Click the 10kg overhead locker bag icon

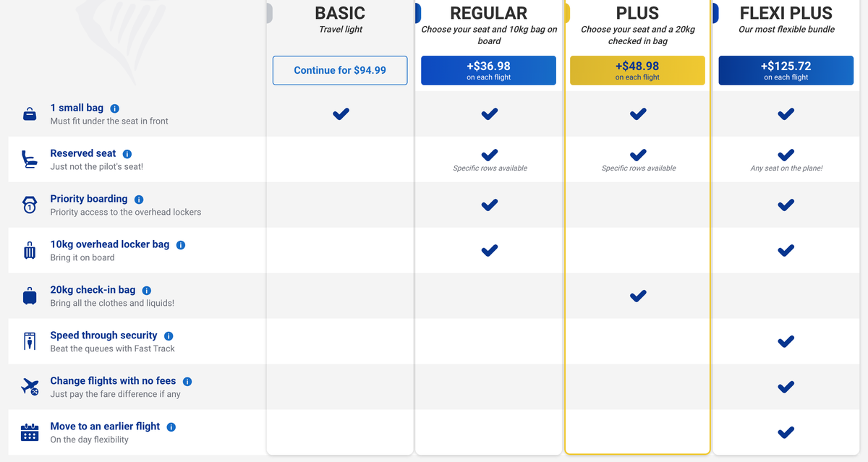click(x=29, y=249)
